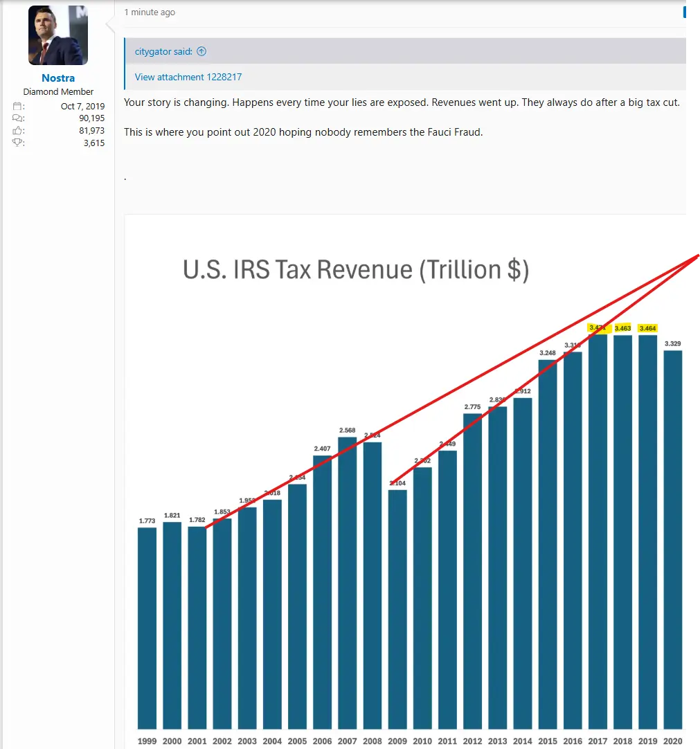Viewport: 700px width, 749px height.
Task: Click the 3,615 trophy points number
Action: [93, 143]
